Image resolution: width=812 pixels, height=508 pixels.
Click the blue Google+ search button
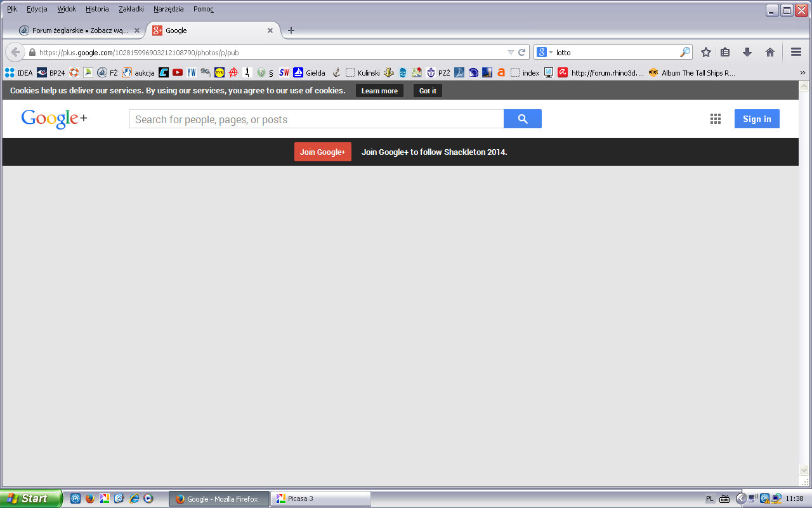point(523,119)
